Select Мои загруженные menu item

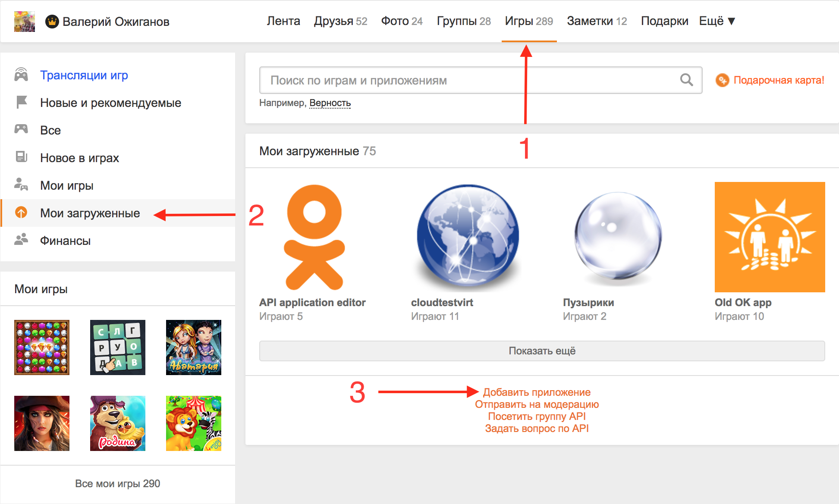click(118, 213)
